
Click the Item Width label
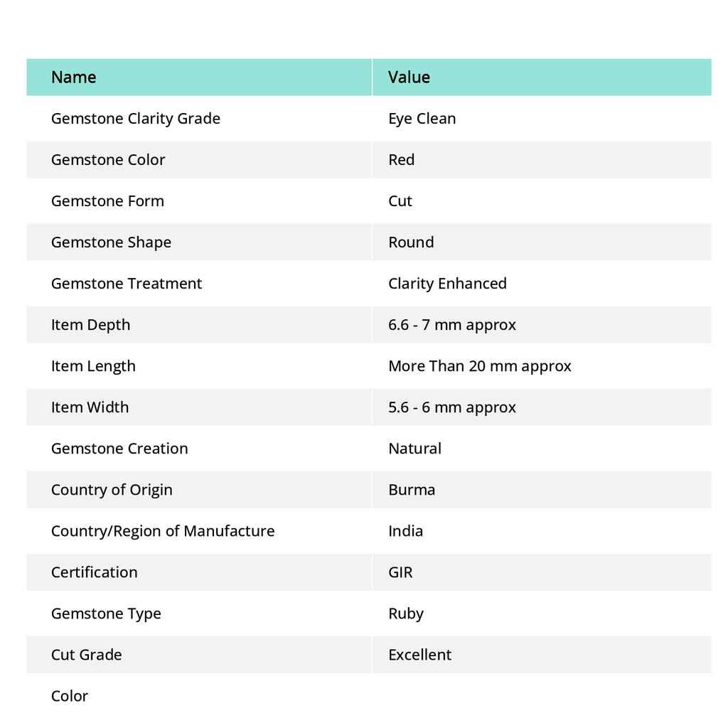click(x=90, y=407)
